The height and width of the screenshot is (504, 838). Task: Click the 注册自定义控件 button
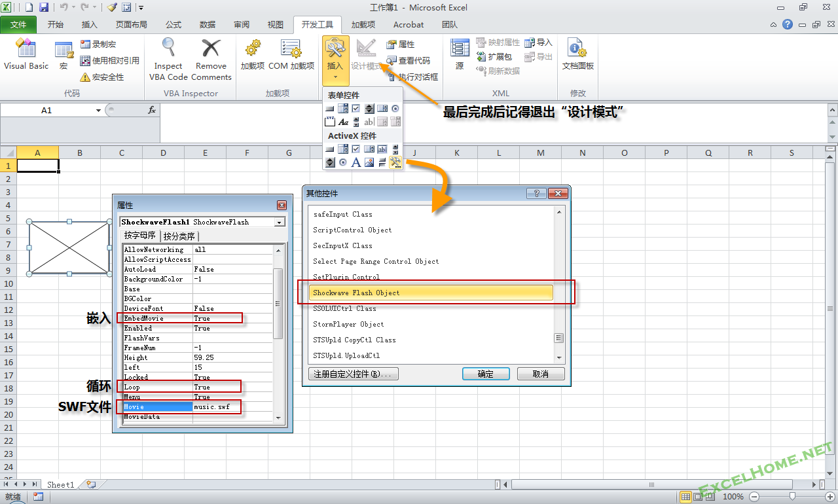(x=354, y=374)
